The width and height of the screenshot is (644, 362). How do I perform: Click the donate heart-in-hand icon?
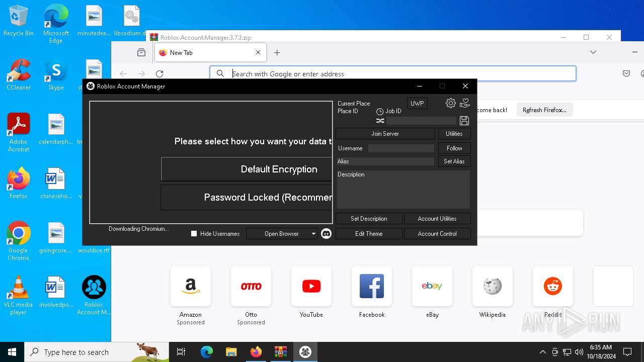click(x=465, y=103)
